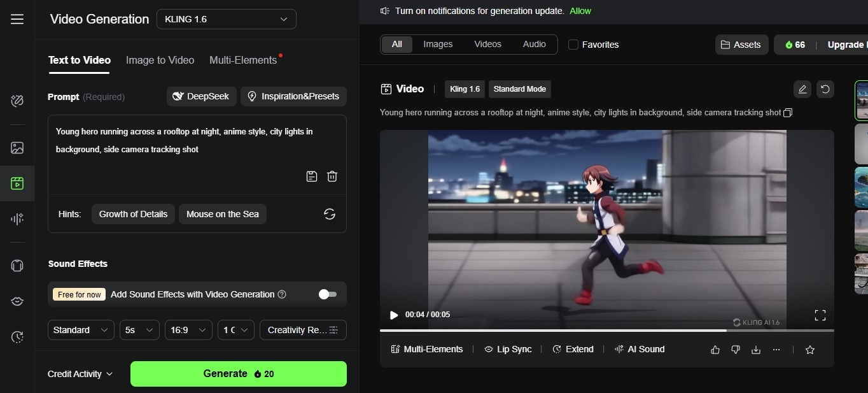Open Inspiration&Presets
Image resolution: width=868 pixels, height=393 pixels.
pos(293,96)
